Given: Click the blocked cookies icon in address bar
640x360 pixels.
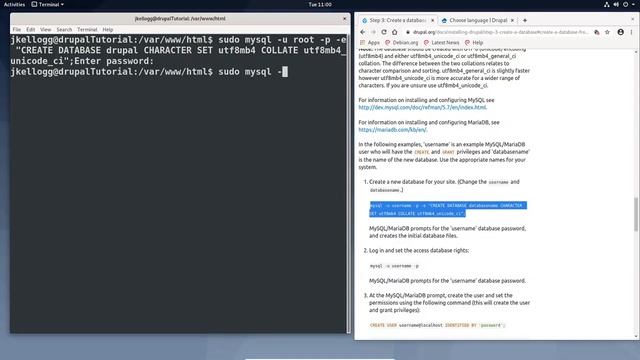Looking at the screenshot, I should [597, 32].
